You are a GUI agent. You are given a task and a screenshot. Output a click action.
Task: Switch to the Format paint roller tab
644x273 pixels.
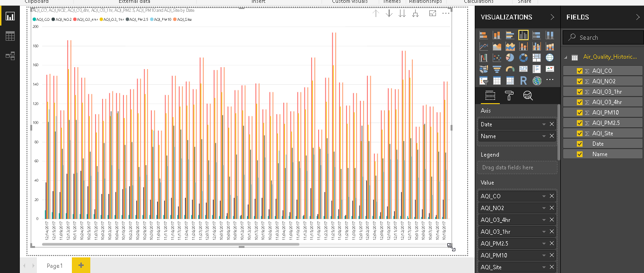509,96
